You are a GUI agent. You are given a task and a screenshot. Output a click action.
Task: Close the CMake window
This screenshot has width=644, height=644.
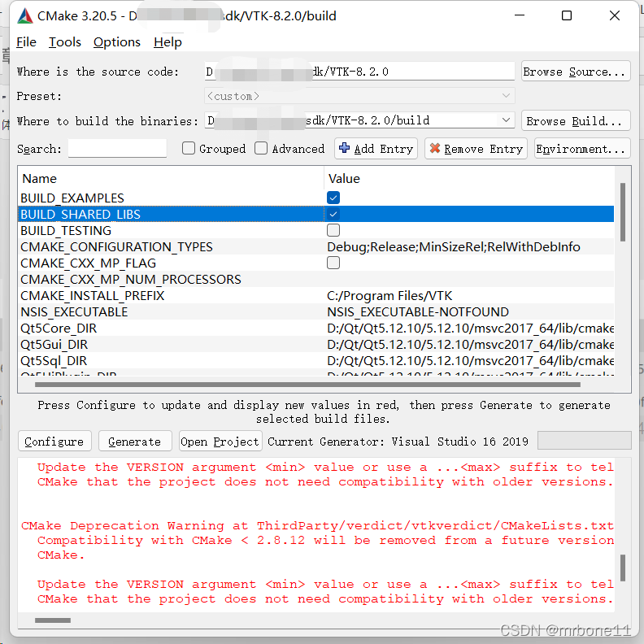tap(615, 15)
